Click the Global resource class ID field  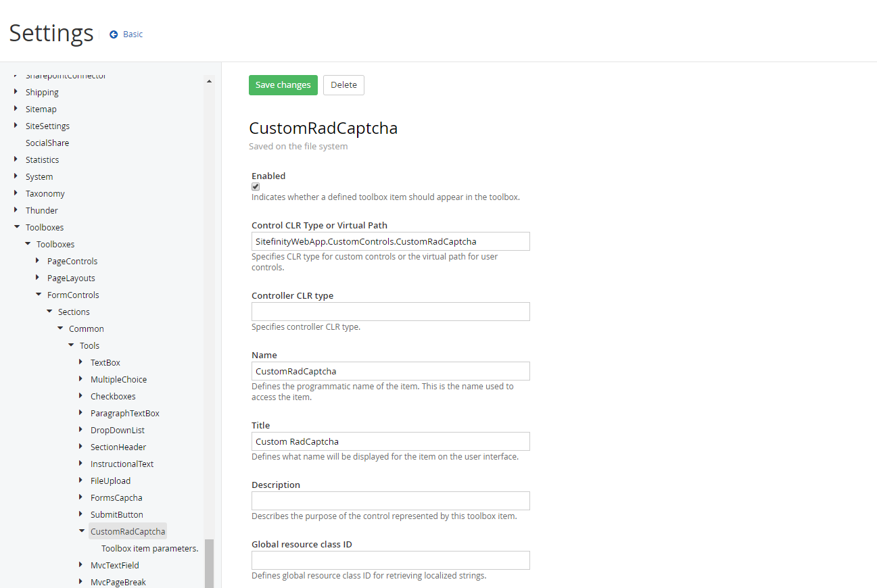(x=390, y=560)
